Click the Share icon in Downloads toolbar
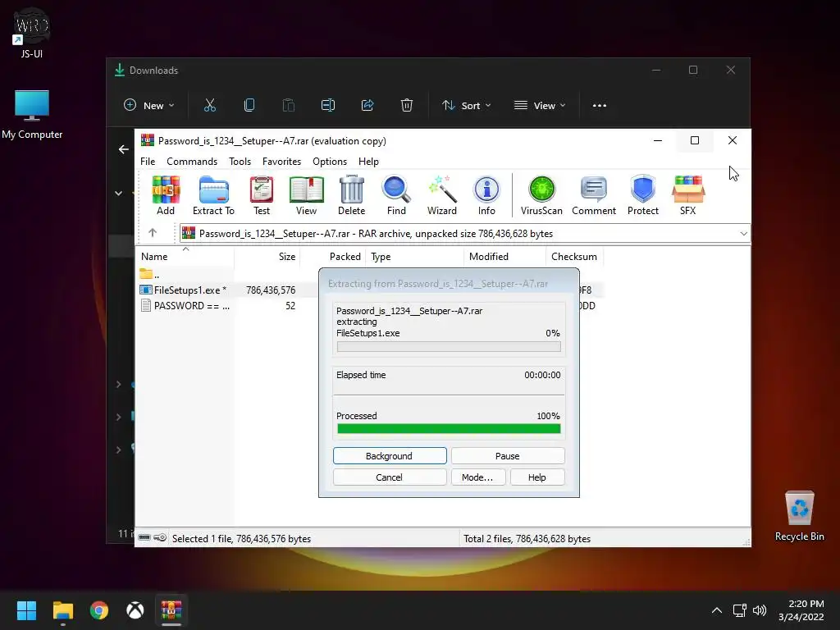 (x=367, y=105)
